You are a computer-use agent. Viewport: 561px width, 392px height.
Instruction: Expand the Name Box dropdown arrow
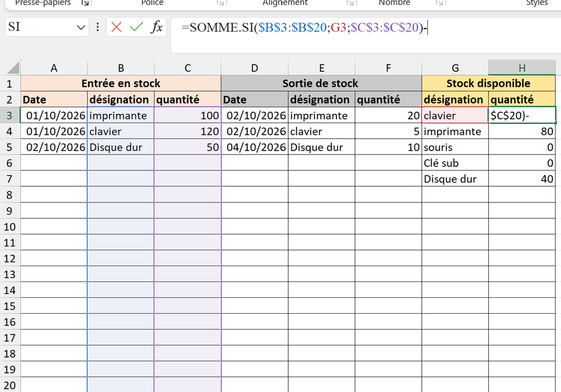(81, 27)
